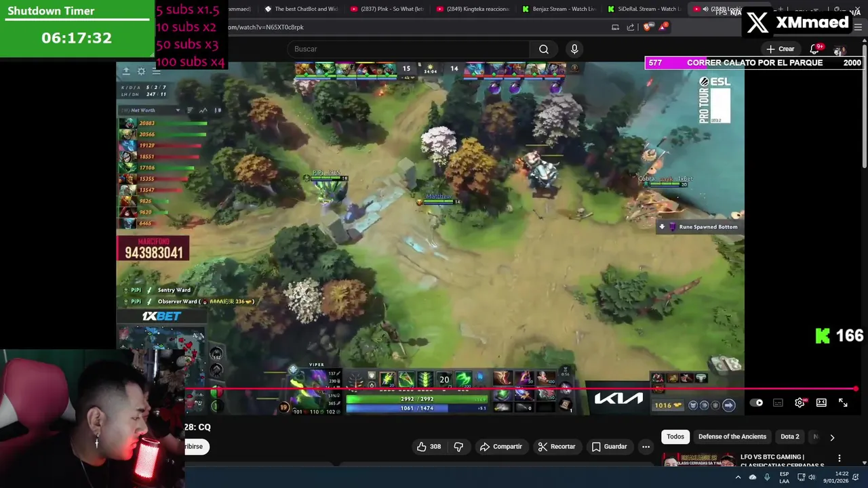Open ESP LAA keyboard language switcher
The image size is (868, 488).
point(784,477)
